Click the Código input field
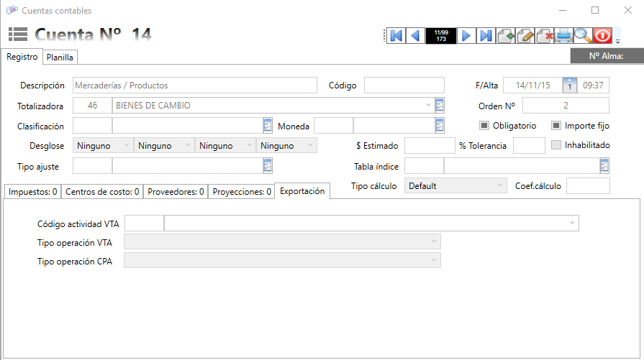The height and width of the screenshot is (360, 644). (x=404, y=86)
